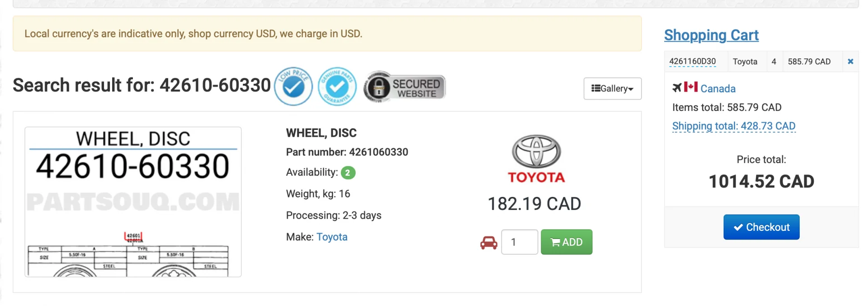Open Shipping total 428.73 CAD link
Screen dimensions: 868x306
[734, 126]
